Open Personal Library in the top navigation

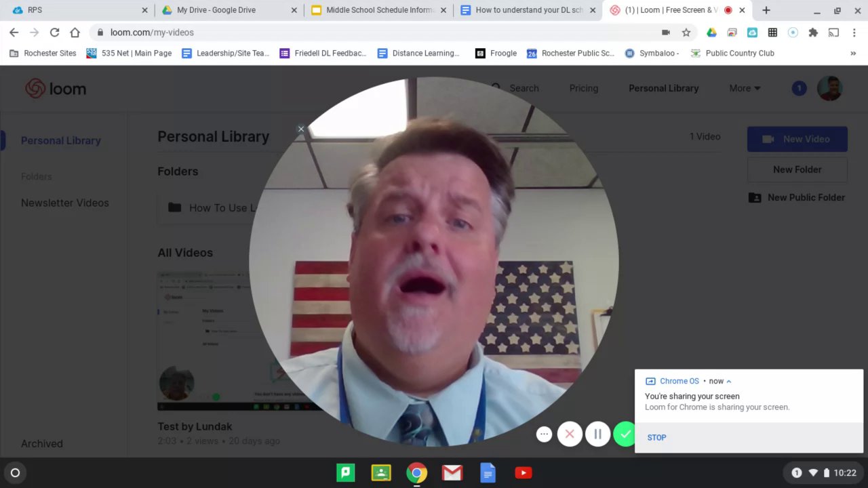point(663,88)
